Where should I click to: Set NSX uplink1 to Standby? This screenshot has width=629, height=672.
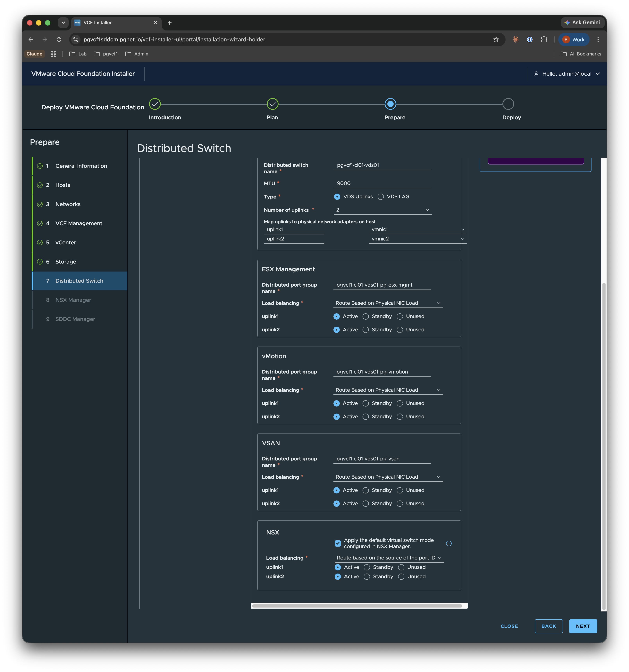367,567
